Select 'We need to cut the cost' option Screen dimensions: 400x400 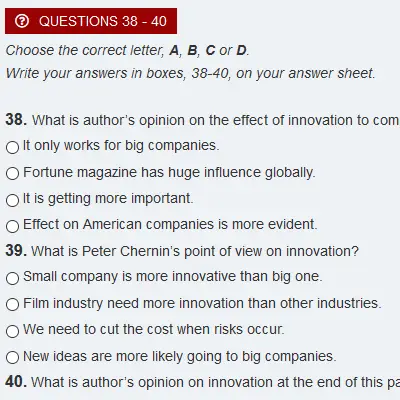click(12, 331)
